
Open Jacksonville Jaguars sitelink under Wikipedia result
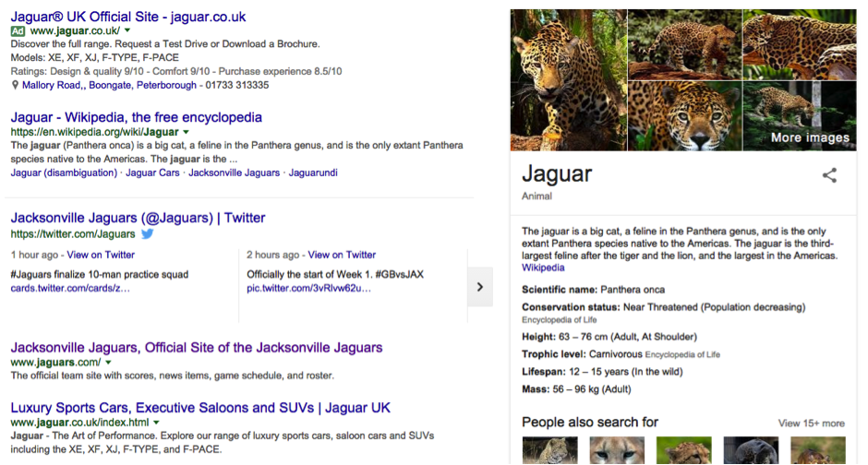[x=235, y=173]
